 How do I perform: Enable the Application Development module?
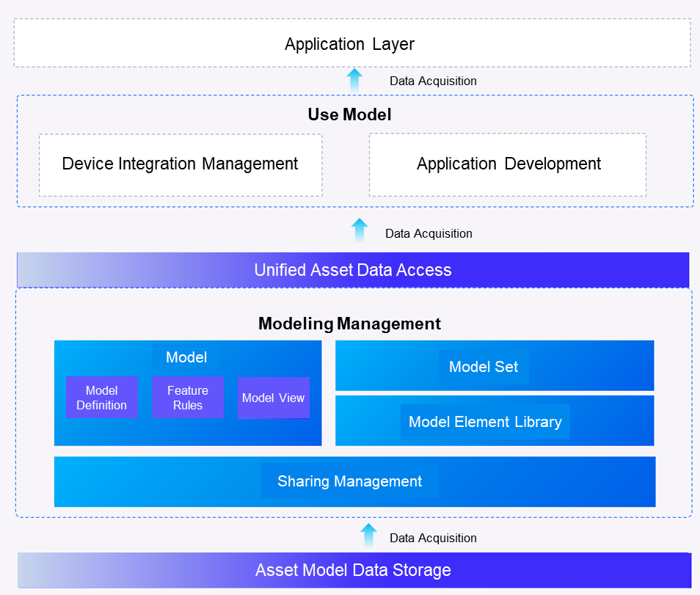507,164
